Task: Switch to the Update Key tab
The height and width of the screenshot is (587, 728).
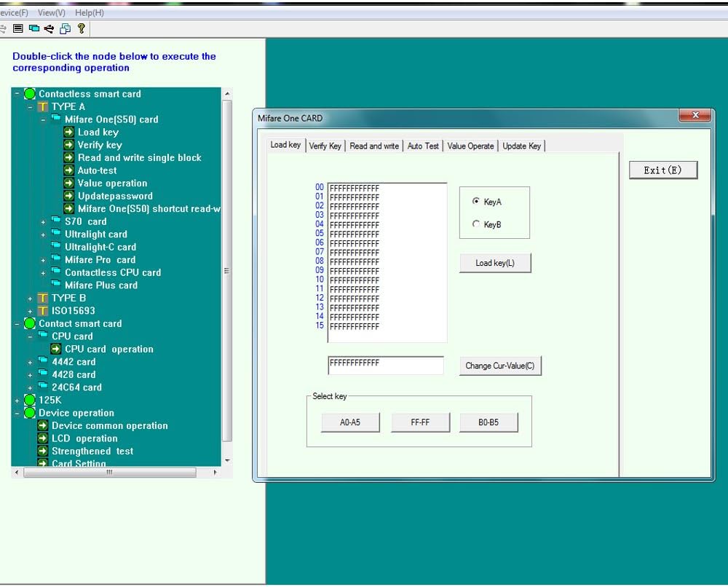Action: [522, 146]
